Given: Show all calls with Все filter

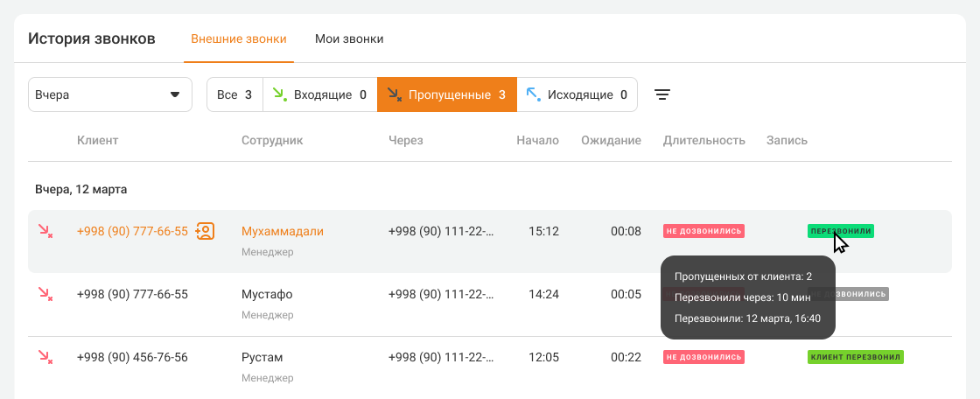Looking at the screenshot, I should 234,94.
